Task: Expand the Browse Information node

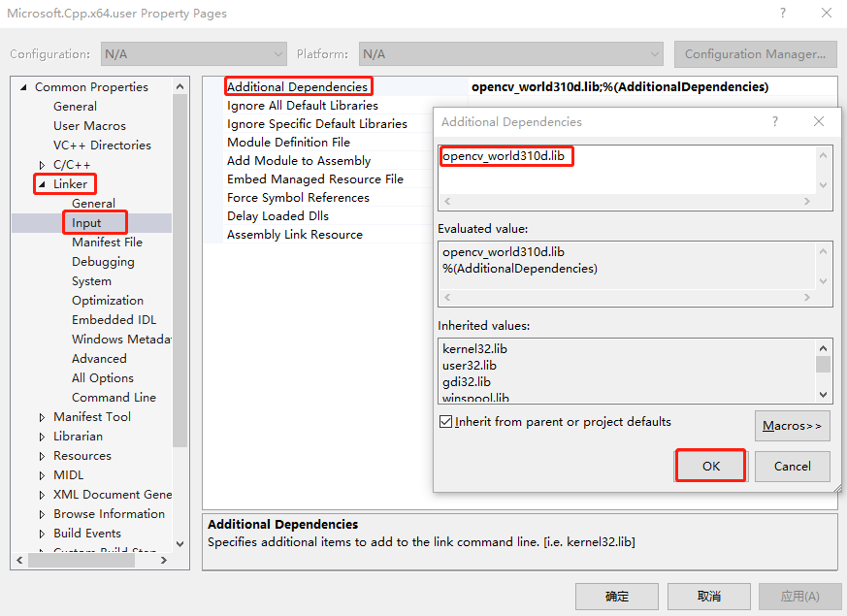Action: (x=42, y=514)
